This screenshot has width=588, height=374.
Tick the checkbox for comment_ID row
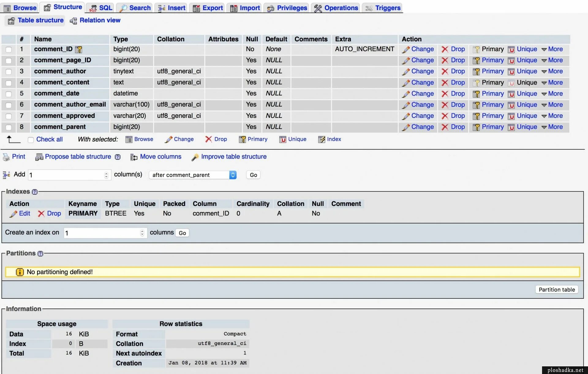pos(9,50)
